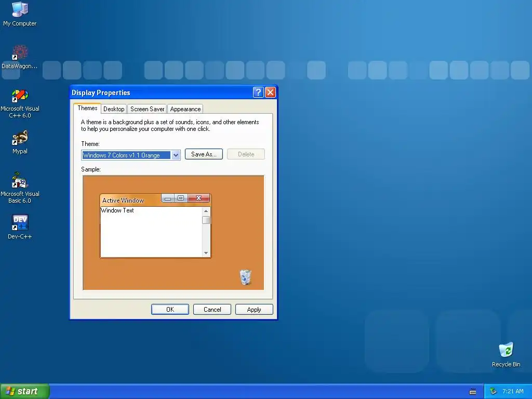The image size is (532, 399).
Task: Click the sample preview Recycle Bin icon
Action: pos(245,277)
